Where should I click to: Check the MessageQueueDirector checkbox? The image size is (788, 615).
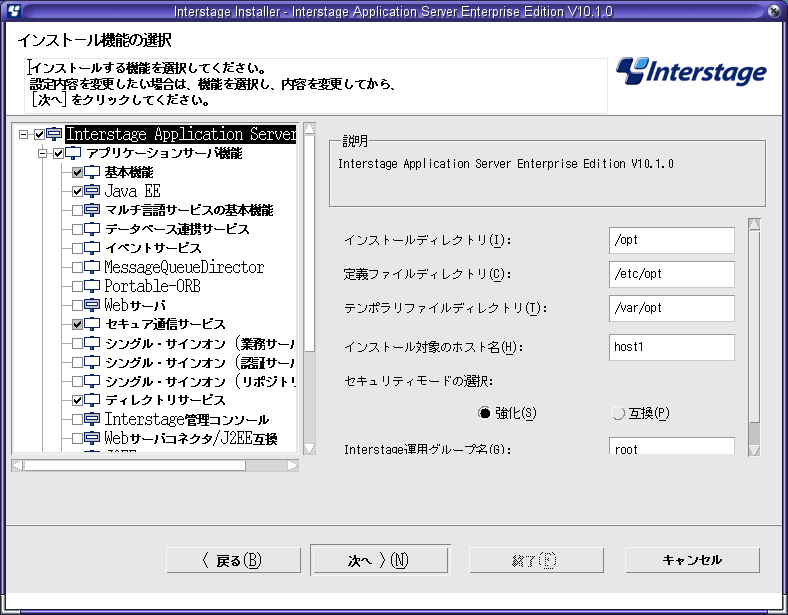77,267
